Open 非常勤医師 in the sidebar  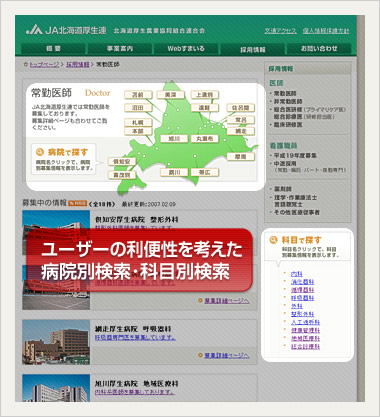(288, 101)
